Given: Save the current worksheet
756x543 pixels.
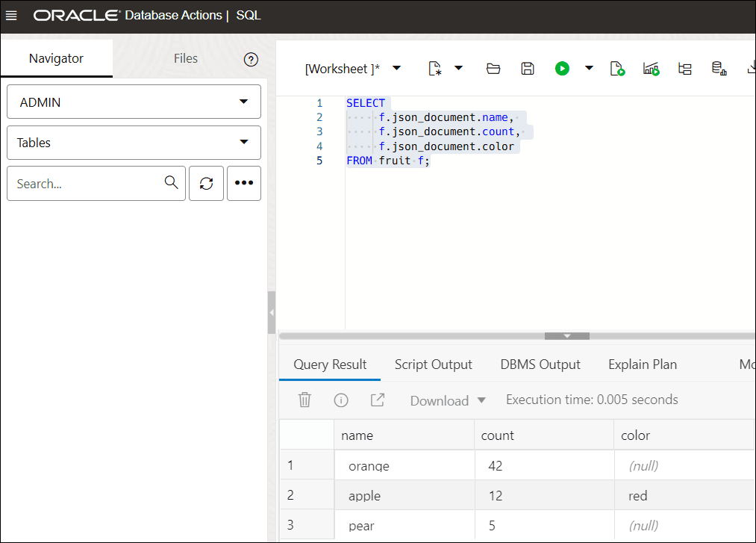Looking at the screenshot, I should pos(527,68).
